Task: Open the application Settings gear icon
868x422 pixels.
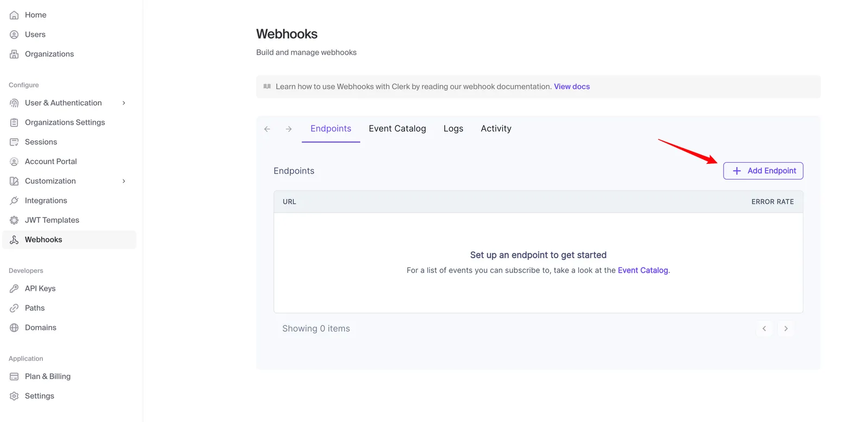Action: [14, 395]
